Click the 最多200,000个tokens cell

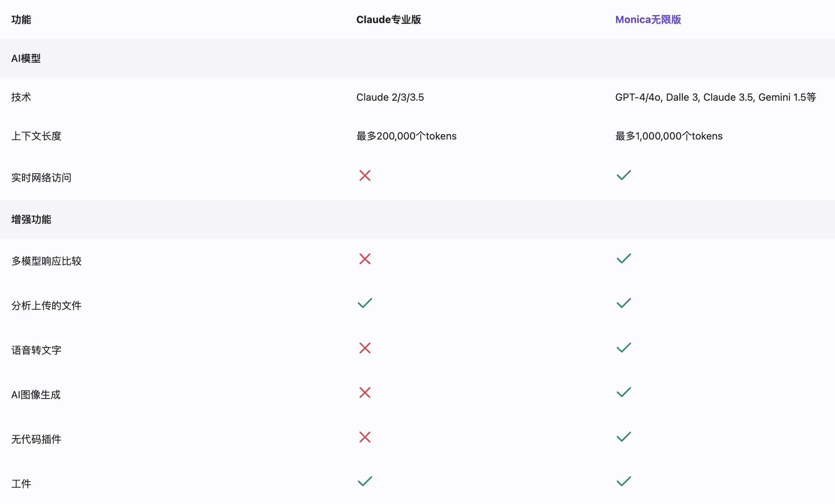click(x=406, y=136)
